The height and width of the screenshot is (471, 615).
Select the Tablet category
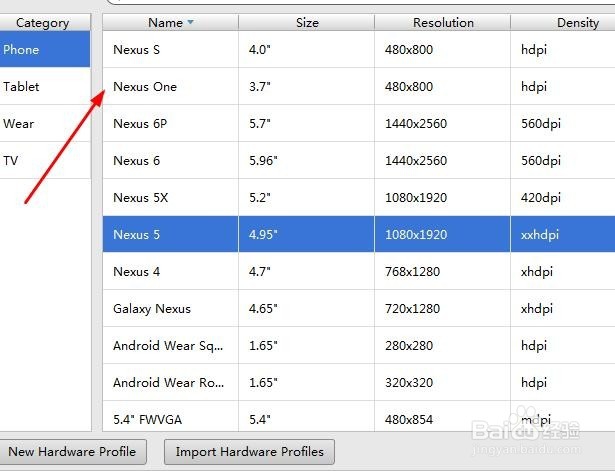(45, 86)
